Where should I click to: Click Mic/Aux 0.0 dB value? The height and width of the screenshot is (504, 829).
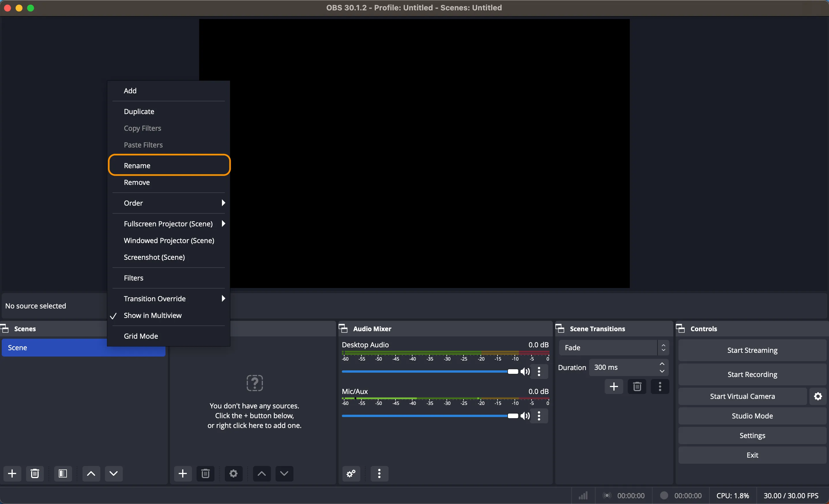(538, 391)
